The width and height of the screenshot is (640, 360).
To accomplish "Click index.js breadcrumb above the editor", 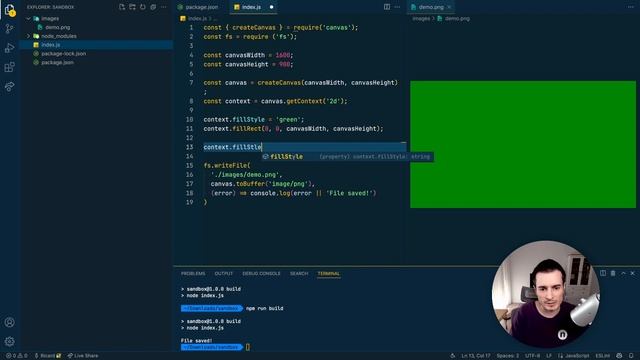I will pyautogui.click(x=194, y=18).
